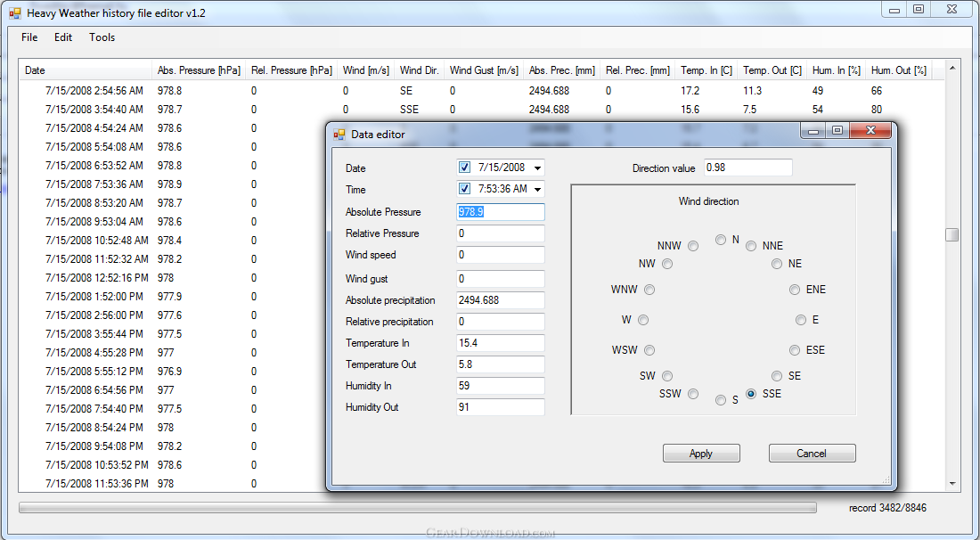This screenshot has height=540, width=980.
Task: Select the NW wind direction radio button
Action: (667, 264)
